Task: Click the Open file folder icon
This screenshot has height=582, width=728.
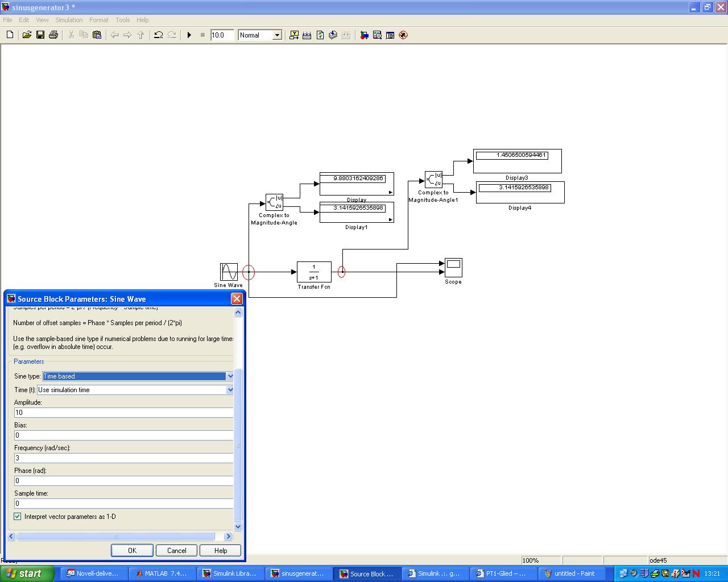Action: [x=27, y=35]
